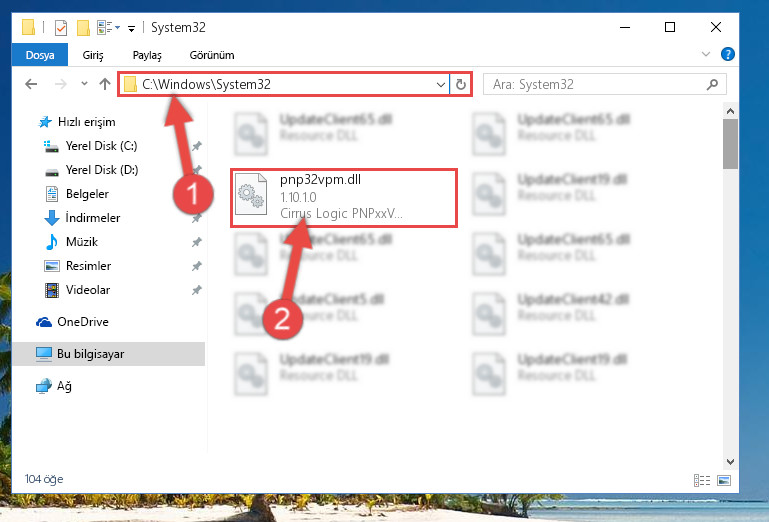Select the pnp32vpm.dll file icon
The width and height of the screenshot is (769, 522).
point(251,195)
